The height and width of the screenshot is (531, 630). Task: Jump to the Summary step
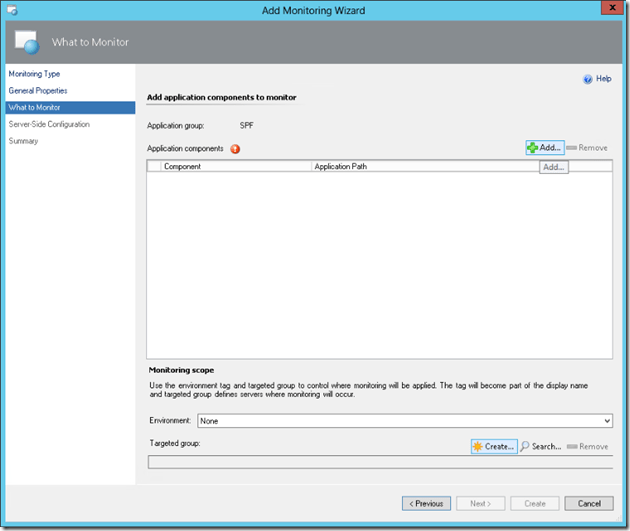tap(24, 141)
